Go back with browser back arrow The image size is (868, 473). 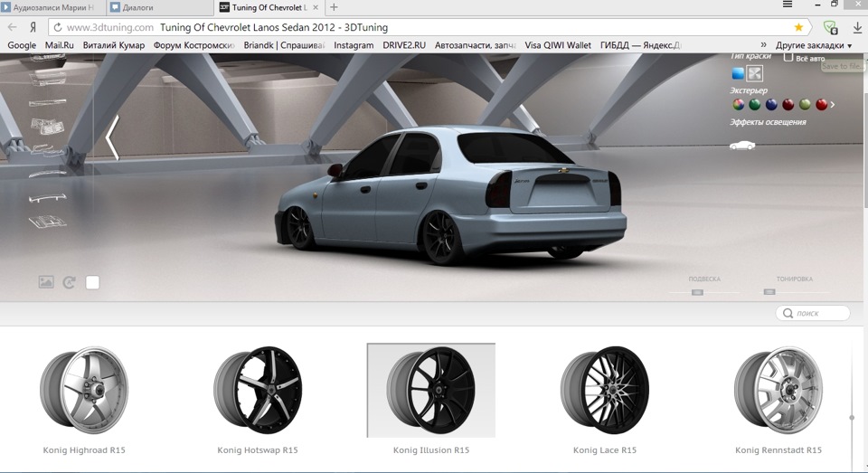(12, 27)
